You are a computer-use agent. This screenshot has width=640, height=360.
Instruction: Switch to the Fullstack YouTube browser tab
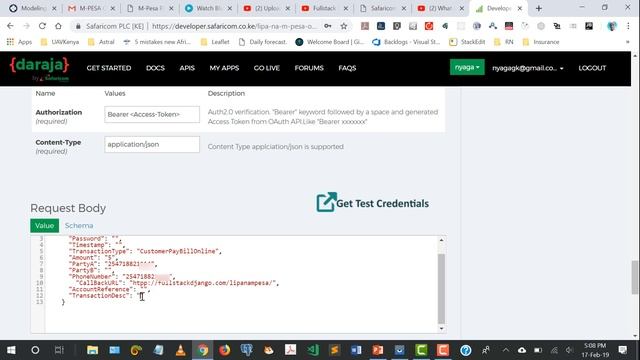point(325,8)
